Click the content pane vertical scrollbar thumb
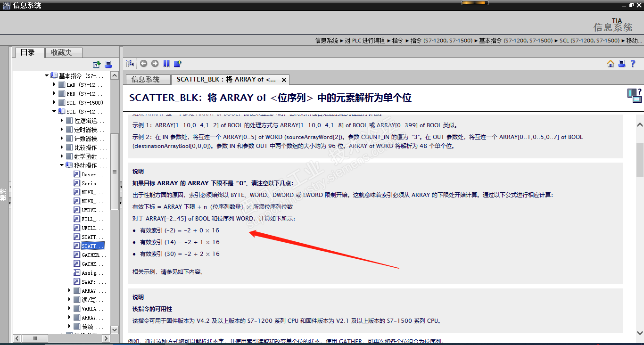644x345 pixels. click(x=640, y=159)
